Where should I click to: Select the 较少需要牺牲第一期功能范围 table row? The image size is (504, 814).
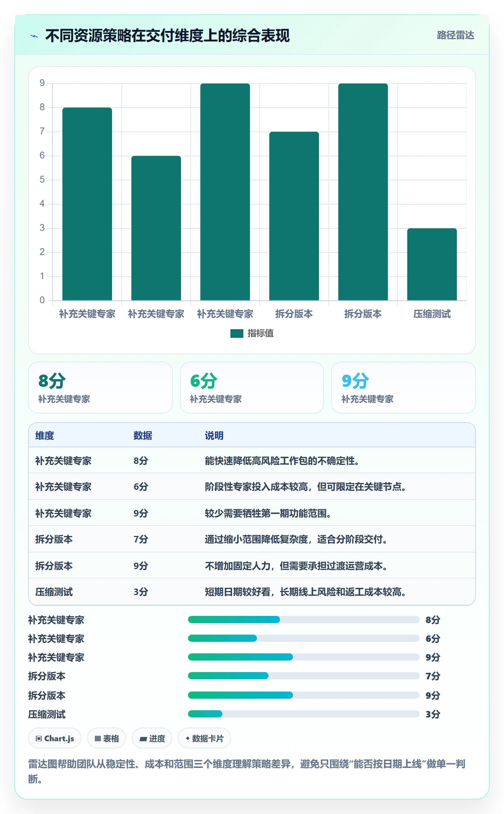click(x=252, y=513)
